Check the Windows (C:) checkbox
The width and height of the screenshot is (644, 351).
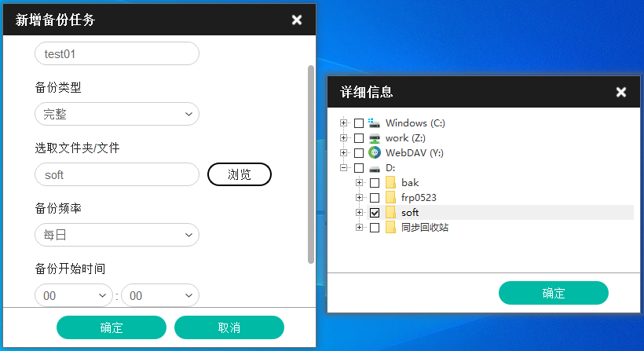359,123
